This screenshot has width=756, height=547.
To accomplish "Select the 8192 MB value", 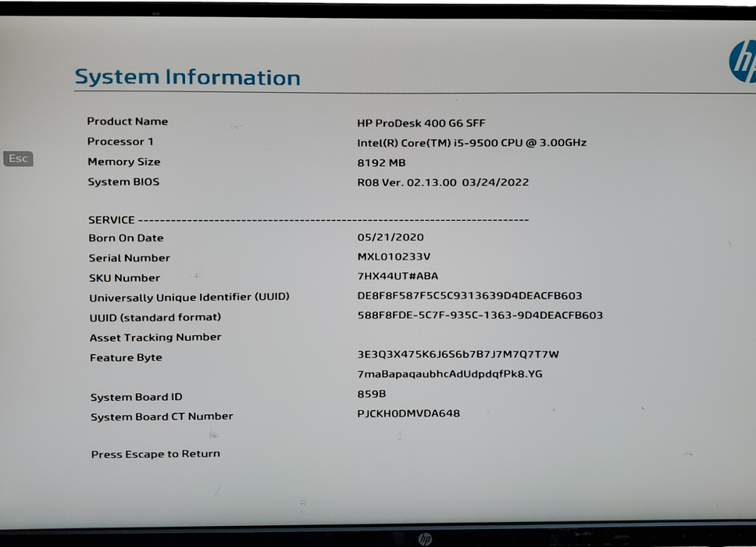I will coord(381,163).
